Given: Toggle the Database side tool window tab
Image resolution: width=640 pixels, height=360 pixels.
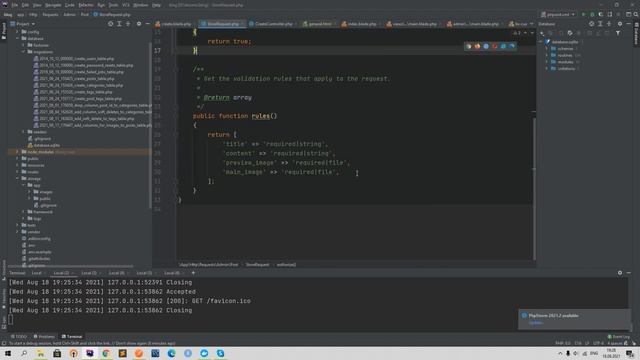Looking at the screenshot, I should (x=636, y=34).
